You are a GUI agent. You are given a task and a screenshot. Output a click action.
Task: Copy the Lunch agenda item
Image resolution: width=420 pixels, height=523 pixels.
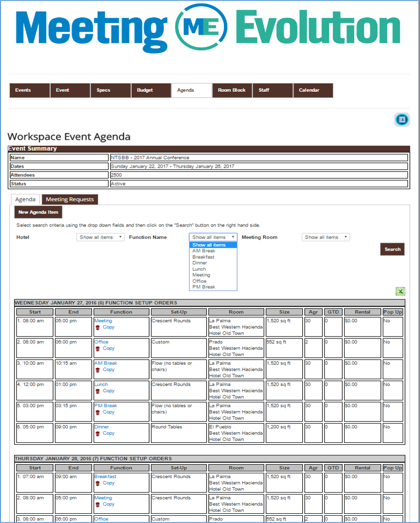108,391
